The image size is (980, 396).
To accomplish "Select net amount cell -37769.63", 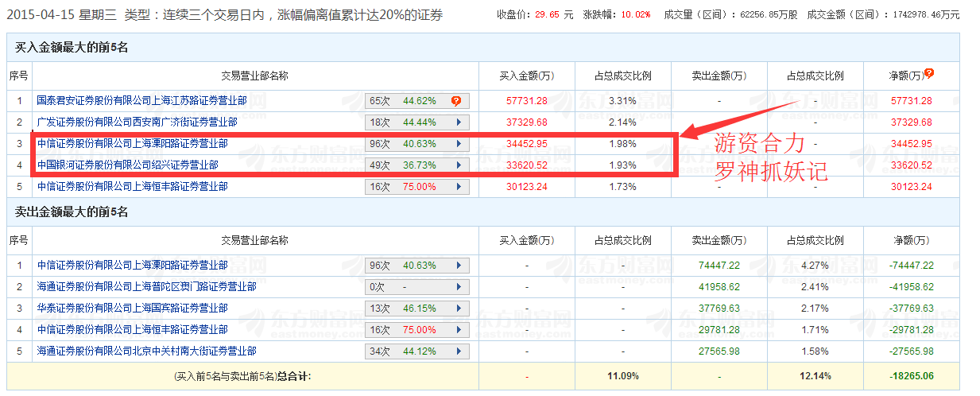I will coord(911,309).
